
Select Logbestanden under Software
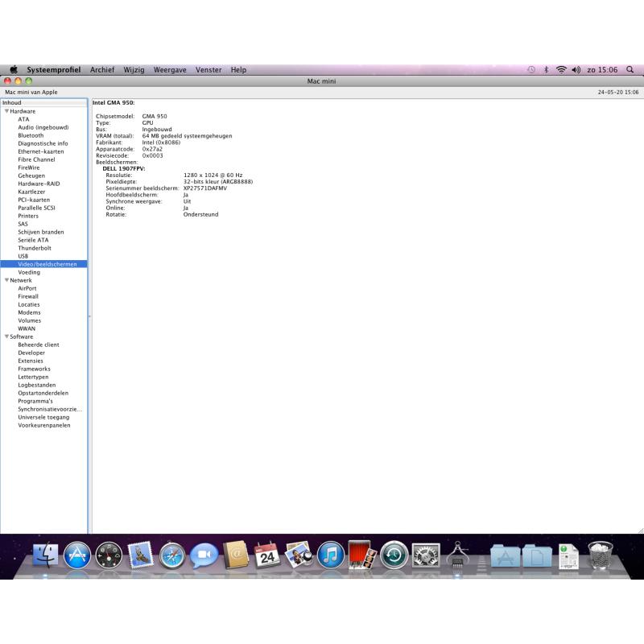(x=36, y=385)
